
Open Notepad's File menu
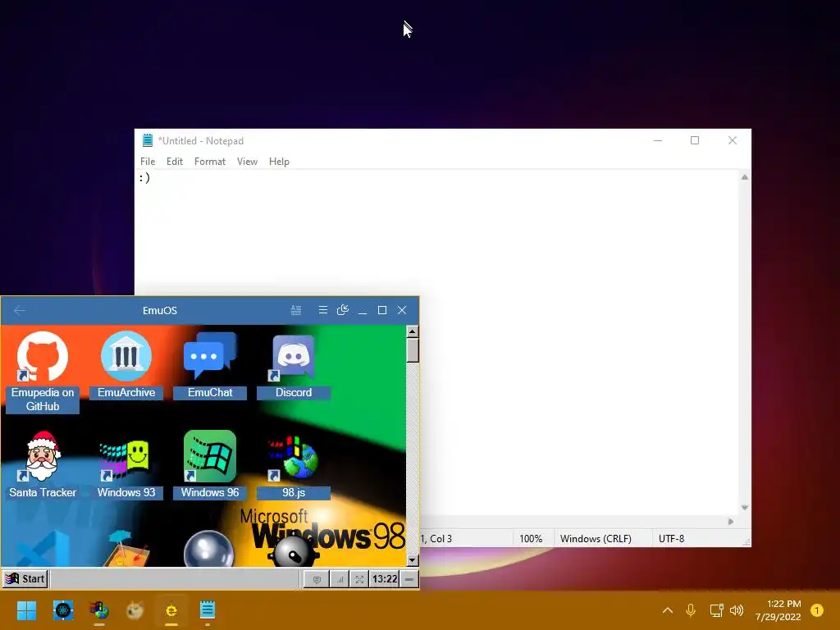[148, 162]
